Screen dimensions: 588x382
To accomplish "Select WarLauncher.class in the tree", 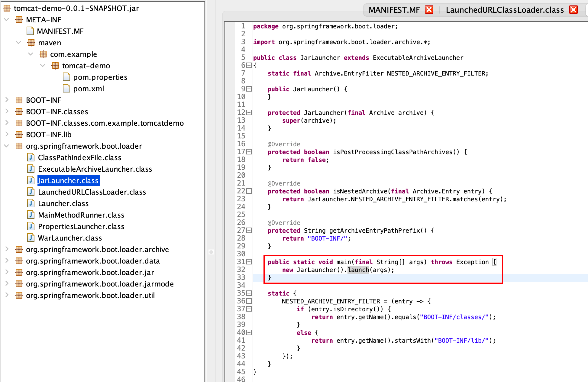I will click(x=70, y=238).
